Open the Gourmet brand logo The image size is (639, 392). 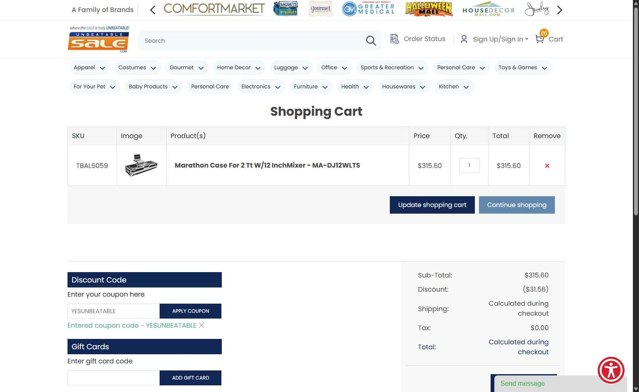click(320, 9)
